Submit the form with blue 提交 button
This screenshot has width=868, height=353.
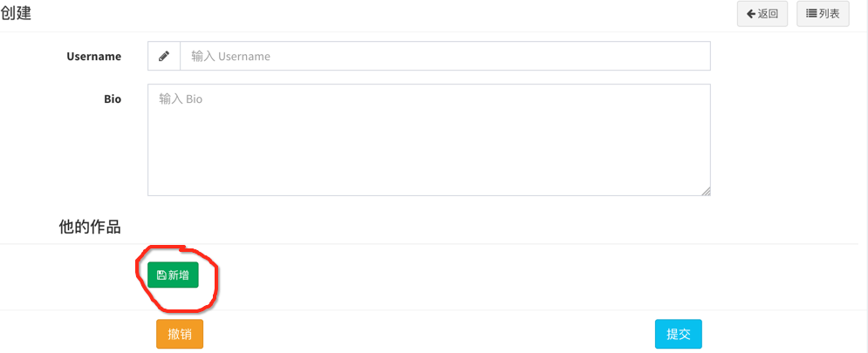[678, 334]
